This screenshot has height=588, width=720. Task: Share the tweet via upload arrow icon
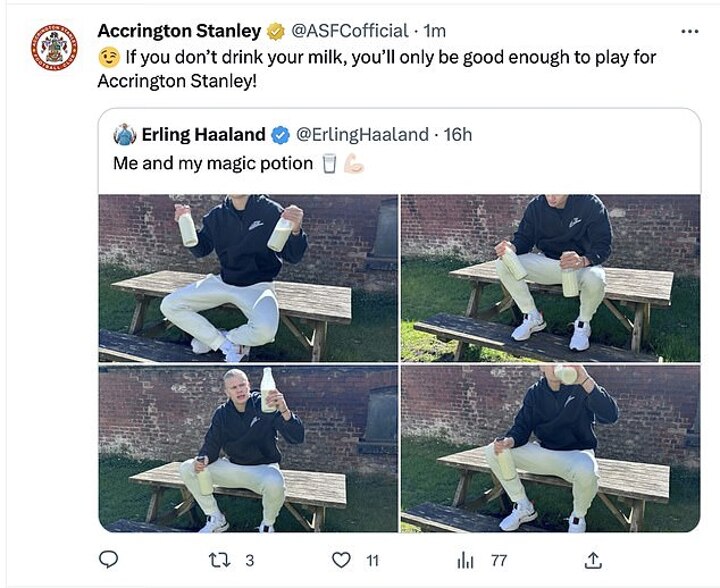tap(592, 560)
